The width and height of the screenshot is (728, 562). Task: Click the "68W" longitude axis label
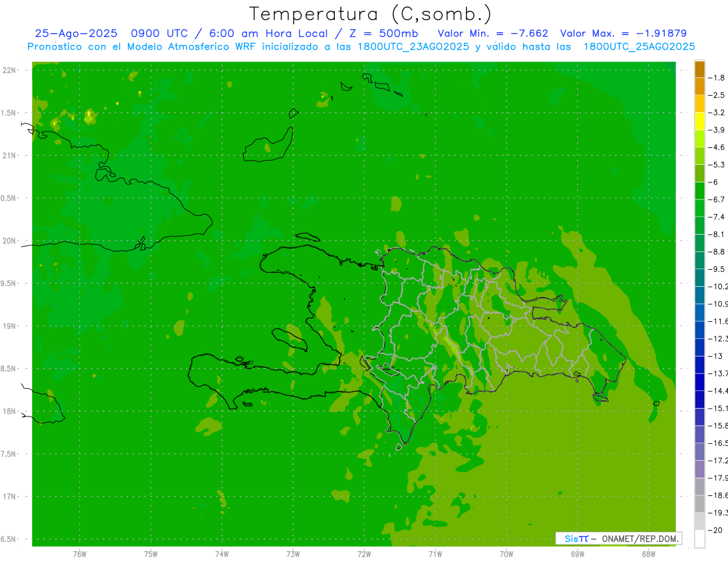point(649,554)
